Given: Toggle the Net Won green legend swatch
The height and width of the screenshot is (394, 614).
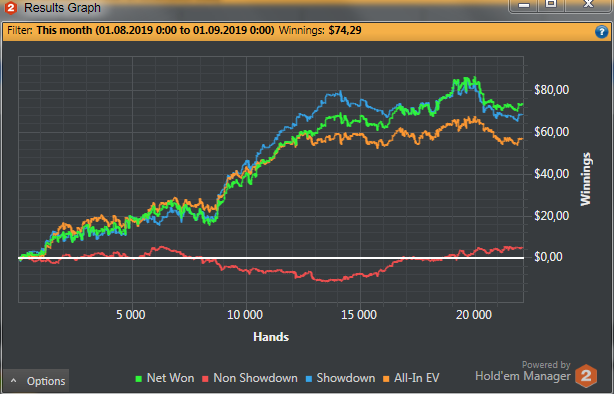Looking at the screenshot, I should pos(138,379).
